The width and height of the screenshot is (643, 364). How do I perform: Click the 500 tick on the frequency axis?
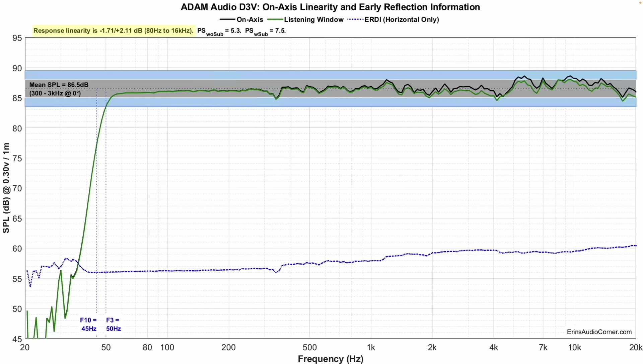[x=309, y=347]
